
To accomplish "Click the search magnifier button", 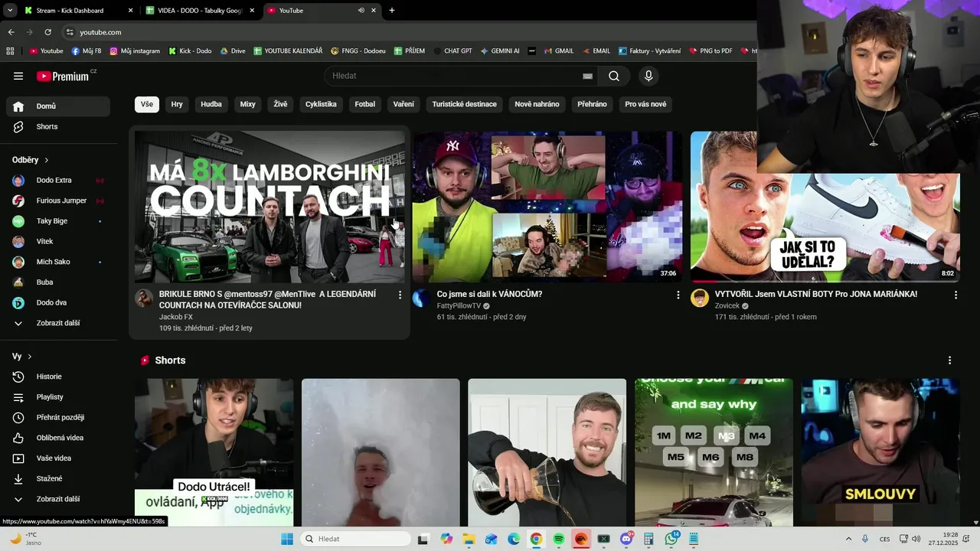I will tap(614, 76).
